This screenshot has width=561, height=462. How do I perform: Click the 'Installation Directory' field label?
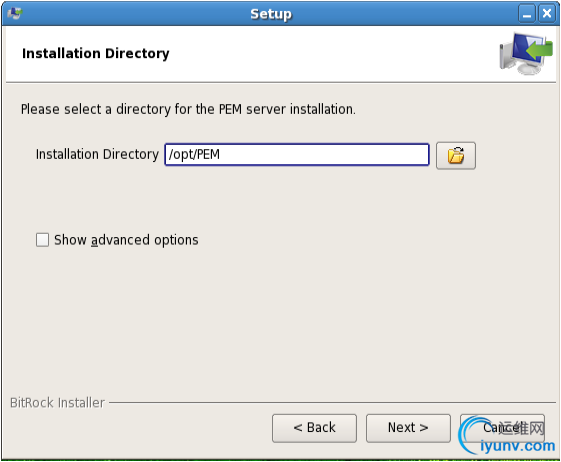click(x=97, y=155)
